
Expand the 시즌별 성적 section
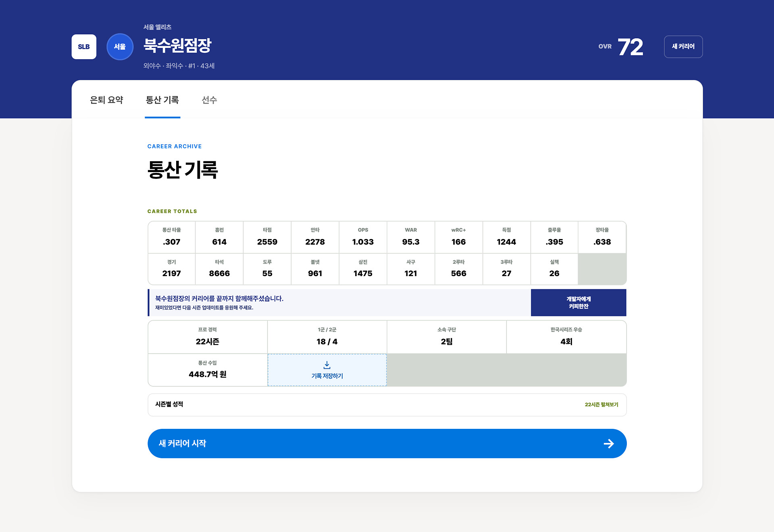(387, 405)
